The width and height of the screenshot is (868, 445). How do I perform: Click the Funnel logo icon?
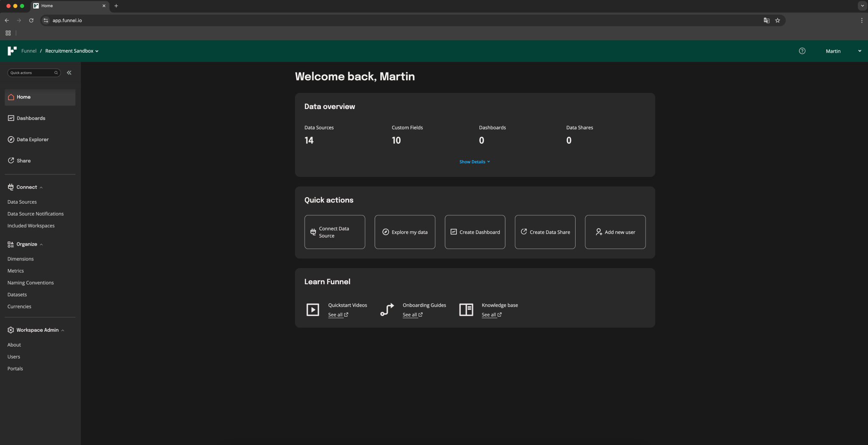(x=12, y=51)
